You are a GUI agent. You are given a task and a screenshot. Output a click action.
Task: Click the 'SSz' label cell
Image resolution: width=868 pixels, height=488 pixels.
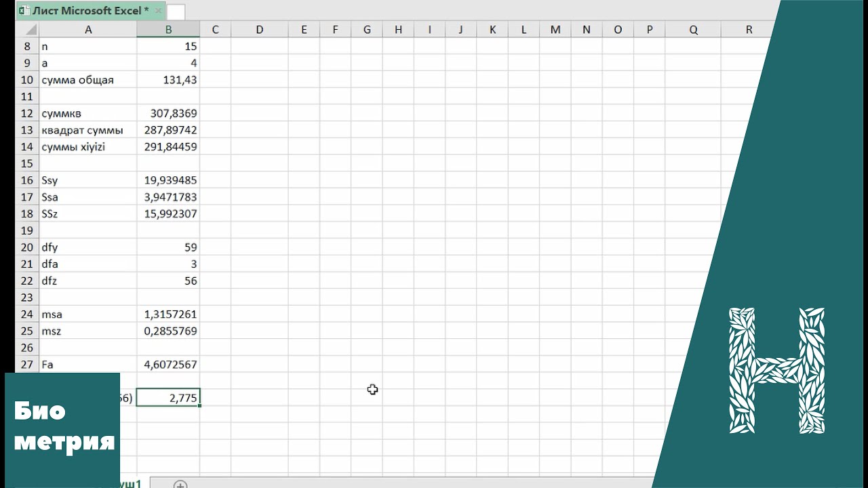click(x=88, y=213)
